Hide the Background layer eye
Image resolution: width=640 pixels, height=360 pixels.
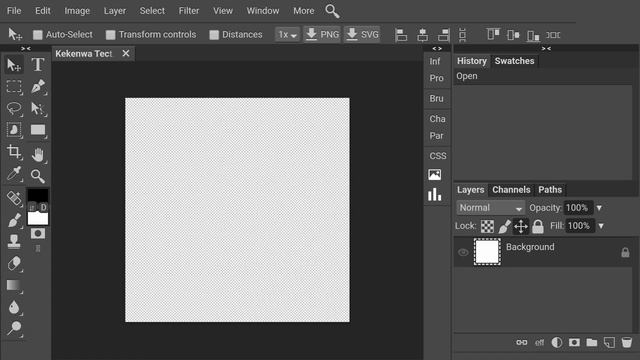click(x=463, y=252)
